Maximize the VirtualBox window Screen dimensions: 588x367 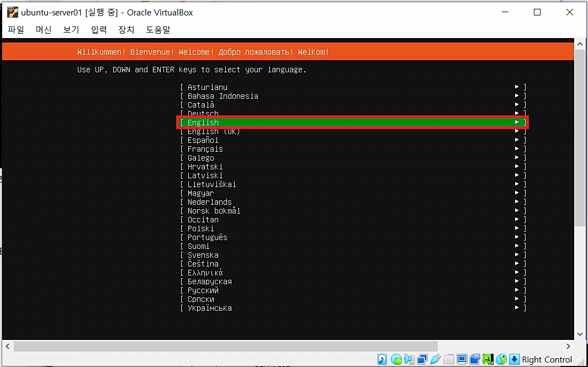coord(537,12)
